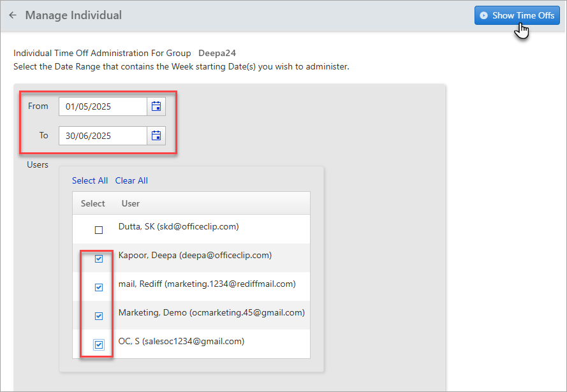This screenshot has width=567, height=392.
Task: Go back using the left arrow icon
Action: [13, 15]
